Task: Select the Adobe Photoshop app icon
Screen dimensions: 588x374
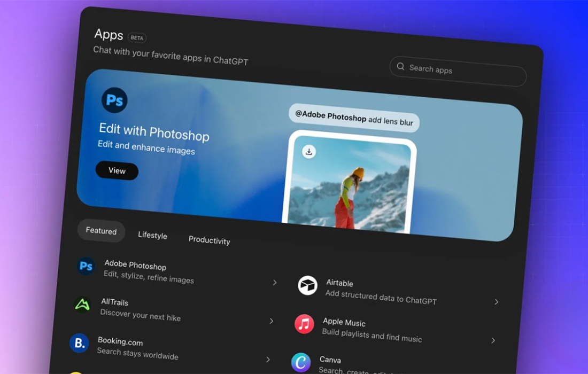Action: (86, 266)
